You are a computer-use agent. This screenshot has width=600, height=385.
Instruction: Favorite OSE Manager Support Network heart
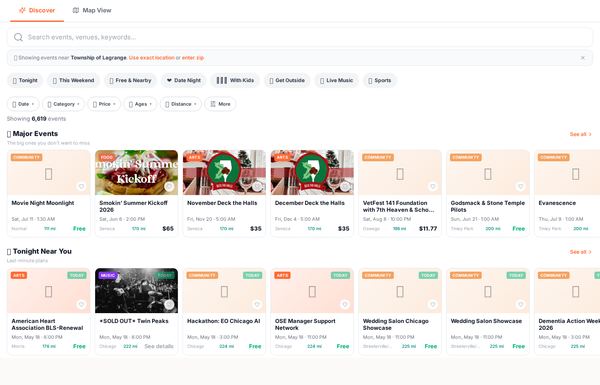click(x=345, y=304)
